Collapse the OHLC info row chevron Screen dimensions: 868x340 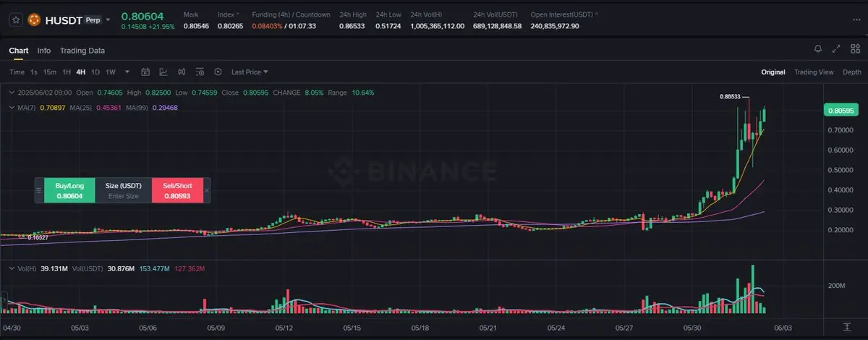click(x=10, y=93)
